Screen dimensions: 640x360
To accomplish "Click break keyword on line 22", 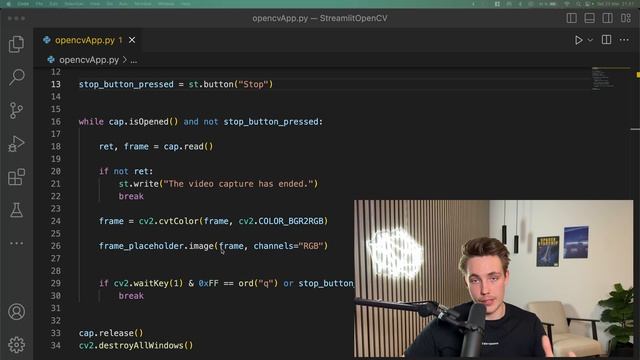I will pos(131,196).
